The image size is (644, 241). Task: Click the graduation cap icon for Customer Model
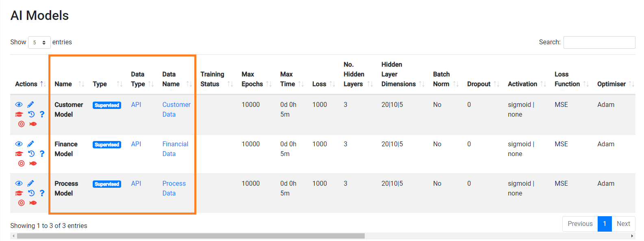pos(19,114)
